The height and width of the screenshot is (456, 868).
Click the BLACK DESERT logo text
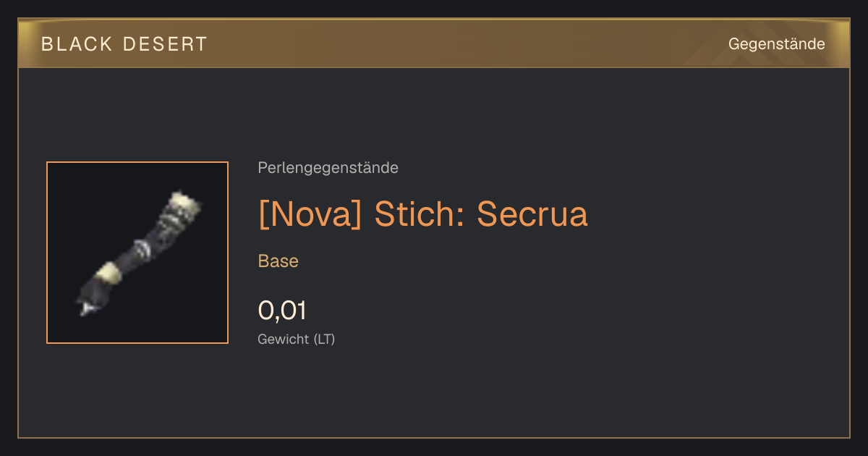pyautogui.click(x=124, y=44)
